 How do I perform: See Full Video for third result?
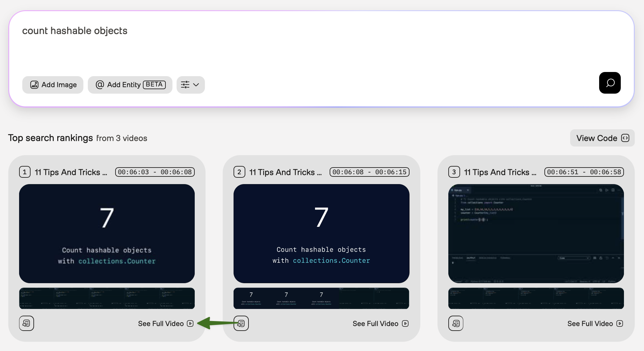pyautogui.click(x=595, y=324)
